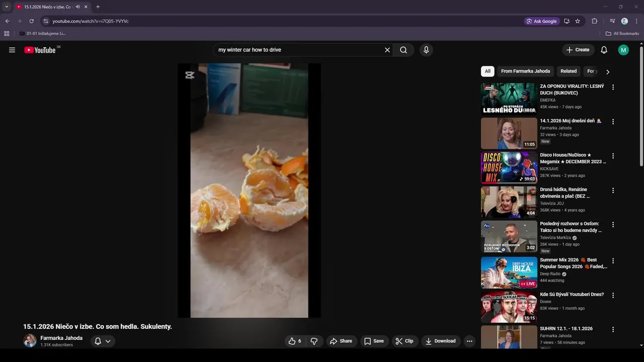Clear the search box text
Screen dimensions: 644x362
387,50
